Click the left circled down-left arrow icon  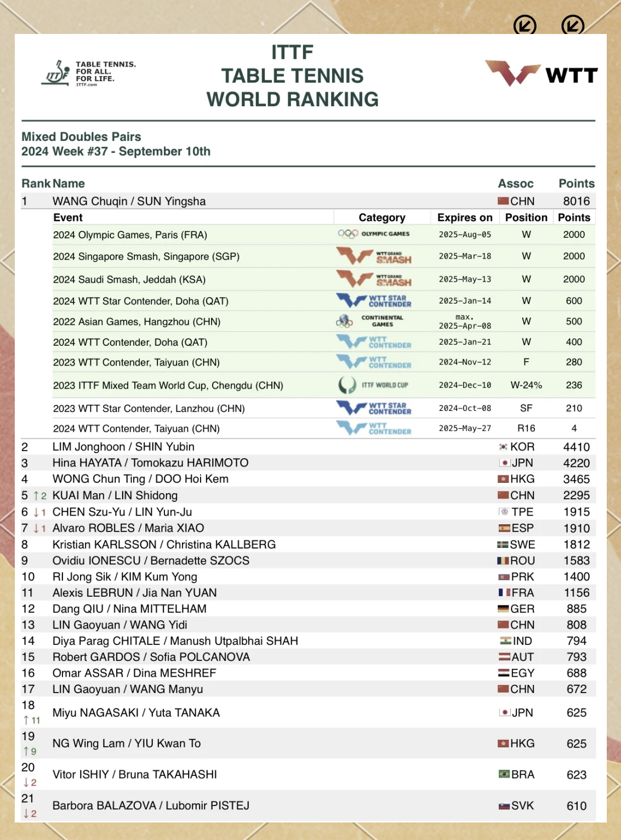click(525, 25)
